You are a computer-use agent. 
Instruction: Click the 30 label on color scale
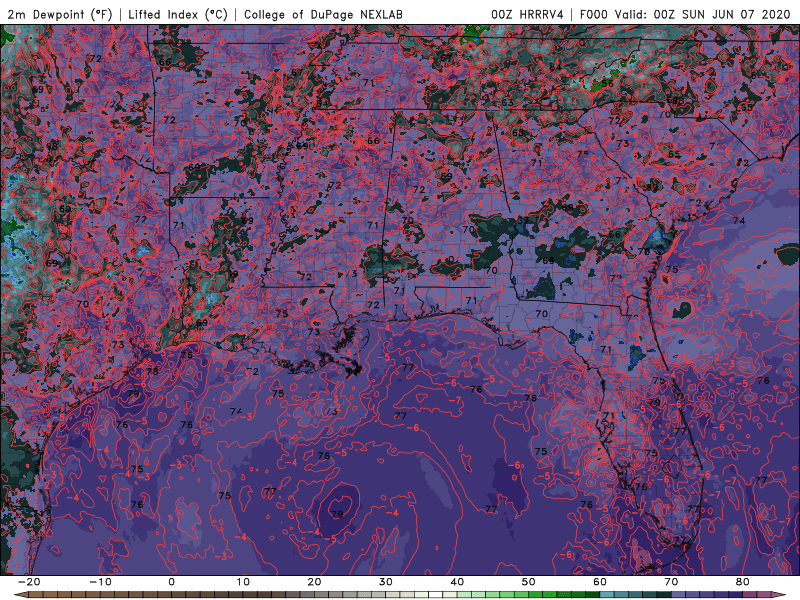pos(386,582)
